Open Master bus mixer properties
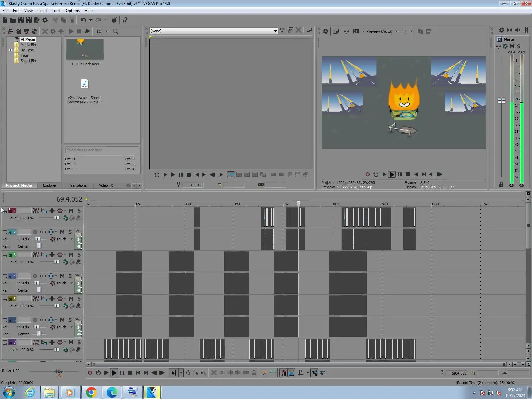 point(502,30)
